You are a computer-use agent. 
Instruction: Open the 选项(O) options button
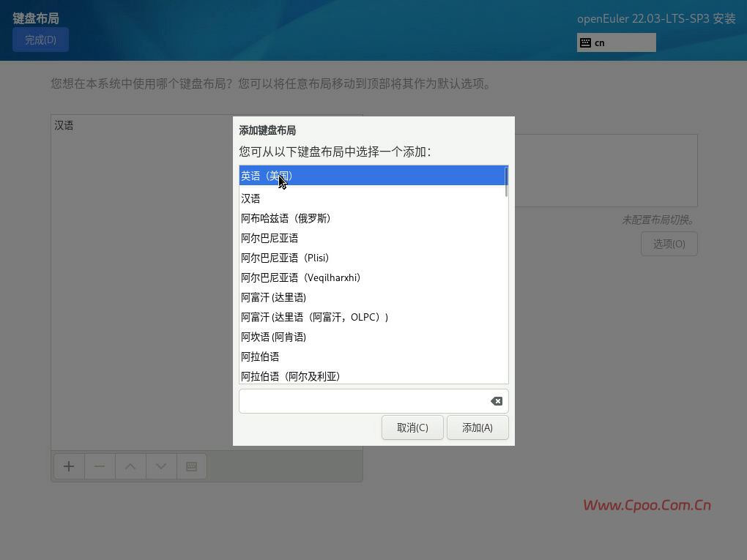point(669,244)
